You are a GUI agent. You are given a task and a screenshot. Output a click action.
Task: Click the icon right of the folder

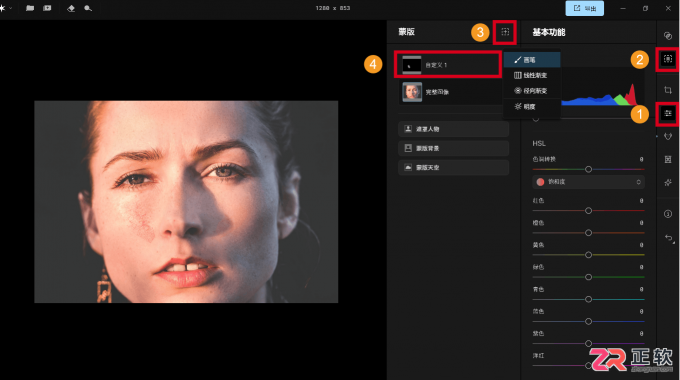click(47, 8)
